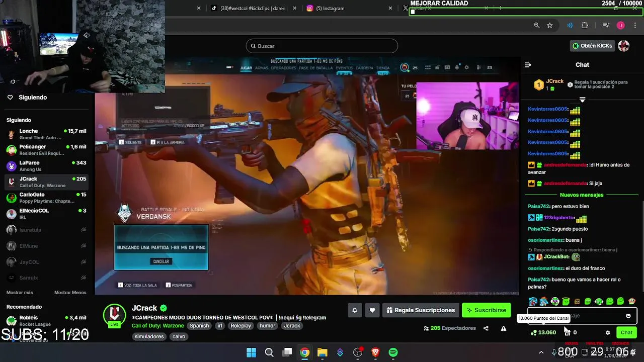
Task: Click the humor tag
Action: tap(268, 326)
